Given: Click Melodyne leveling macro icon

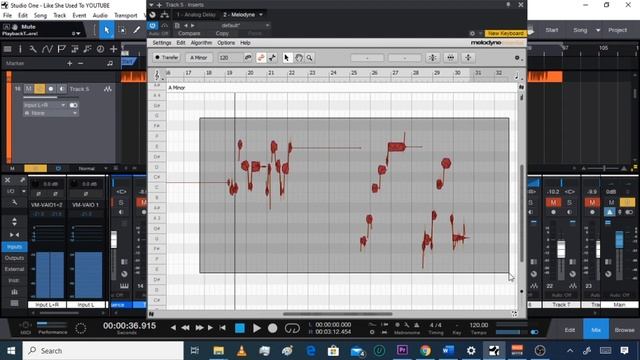Looking at the screenshot, I should [x=468, y=58].
